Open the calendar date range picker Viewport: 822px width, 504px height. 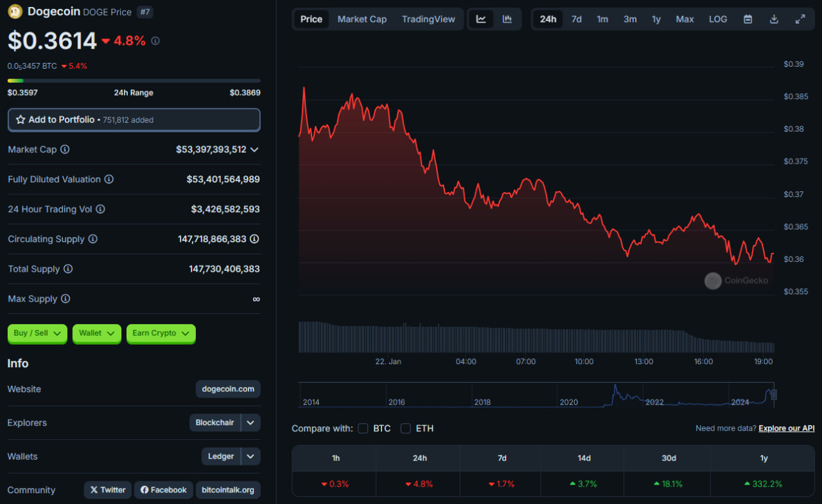tap(748, 19)
